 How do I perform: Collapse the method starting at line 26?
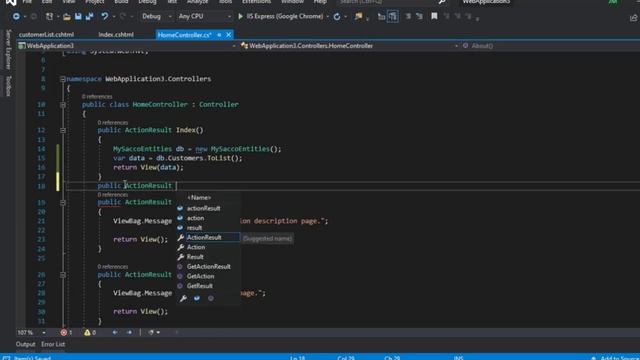click(x=62, y=275)
